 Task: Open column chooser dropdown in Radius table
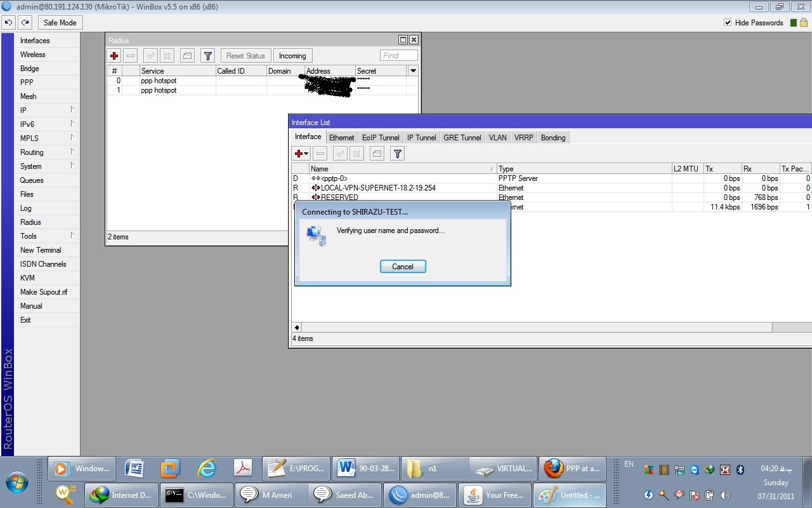pyautogui.click(x=413, y=70)
